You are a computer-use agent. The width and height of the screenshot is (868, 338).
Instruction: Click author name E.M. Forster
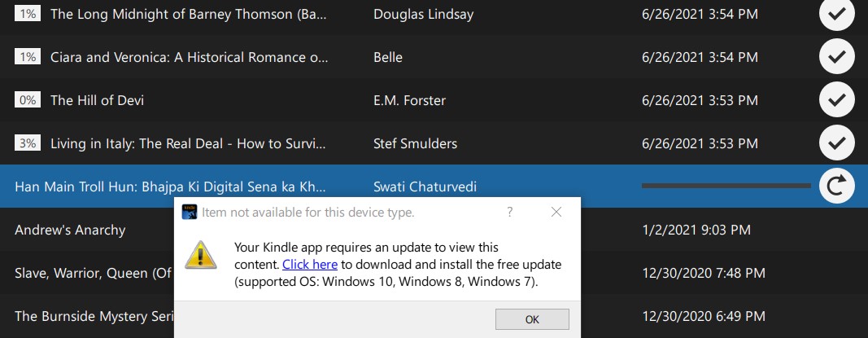[409, 100]
